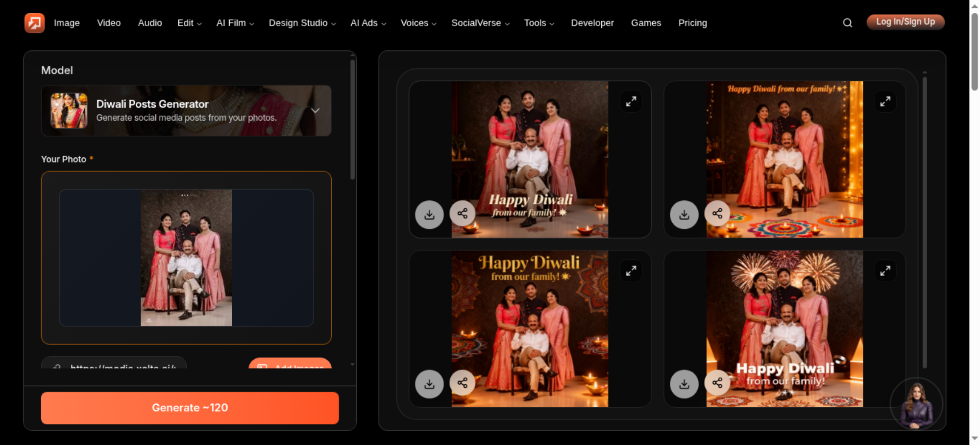The image size is (980, 445).
Task: Click the orange site logo icon
Action: 34,23
